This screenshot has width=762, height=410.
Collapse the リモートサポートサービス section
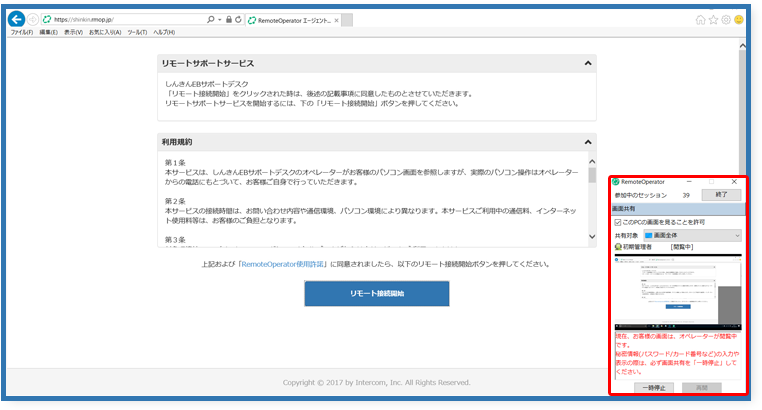(588, 64)
